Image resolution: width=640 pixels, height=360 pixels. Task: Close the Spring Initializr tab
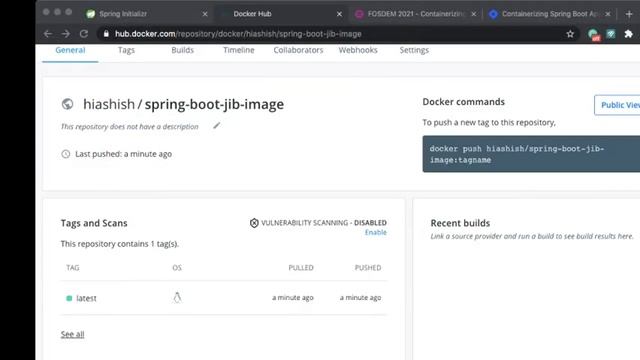(x=205, y=14)
